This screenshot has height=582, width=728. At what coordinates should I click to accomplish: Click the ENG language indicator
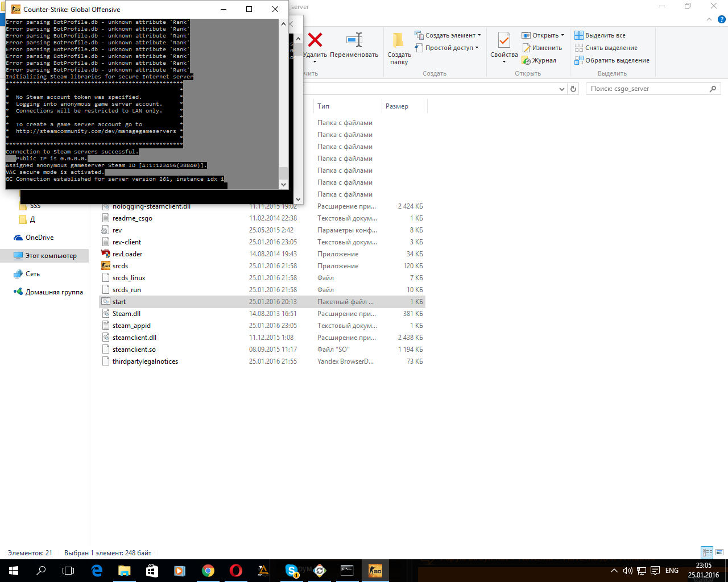tap(672, 571)
